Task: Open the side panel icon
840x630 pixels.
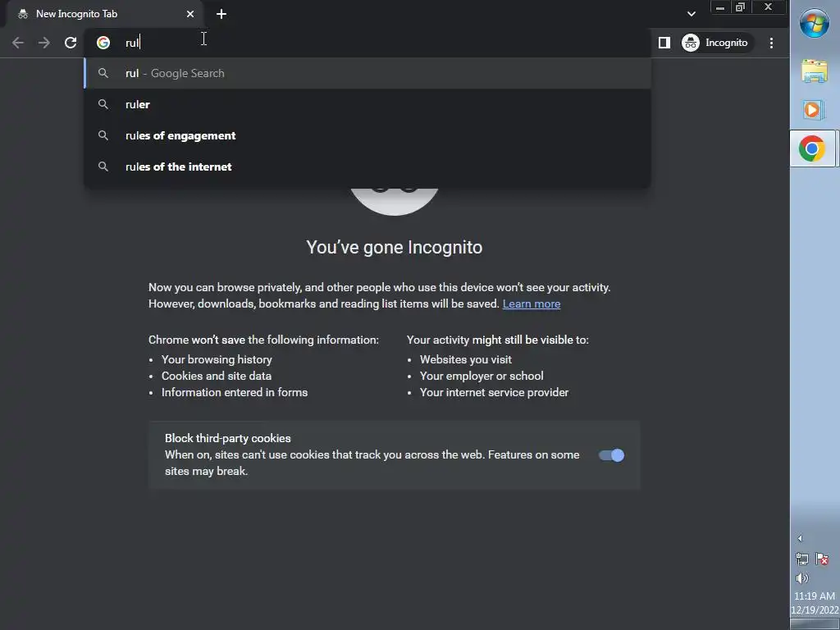Action: pyautogui.click(x=664, y=43)
